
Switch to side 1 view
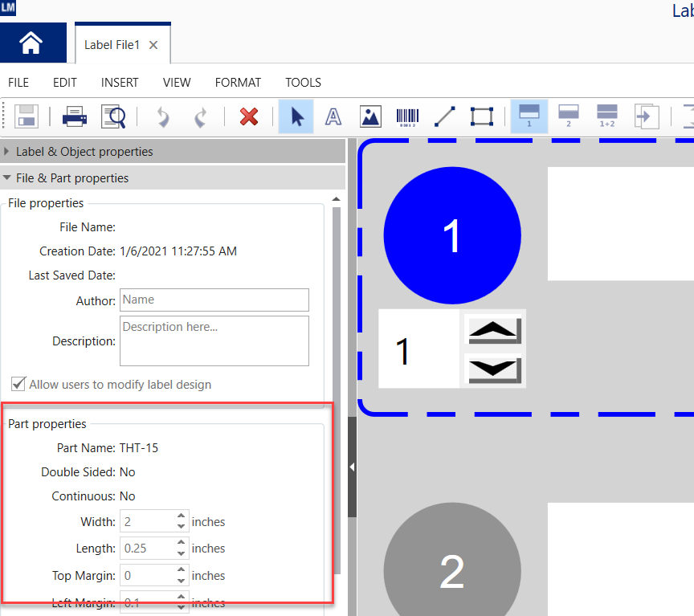[529, 116]
